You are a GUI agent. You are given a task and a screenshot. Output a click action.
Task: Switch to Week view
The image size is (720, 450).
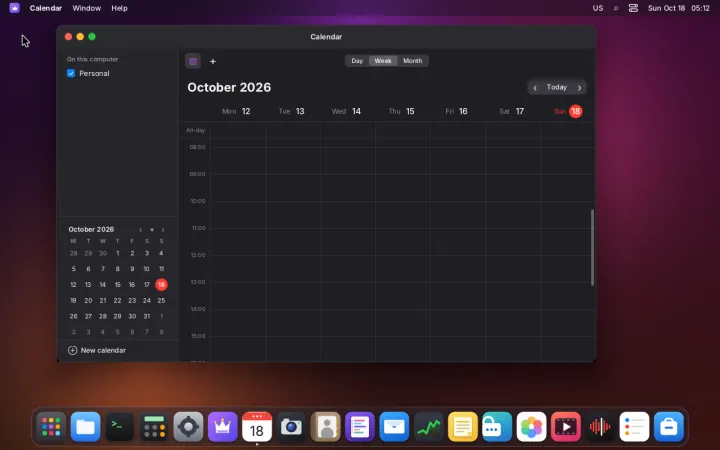[383, 61]
